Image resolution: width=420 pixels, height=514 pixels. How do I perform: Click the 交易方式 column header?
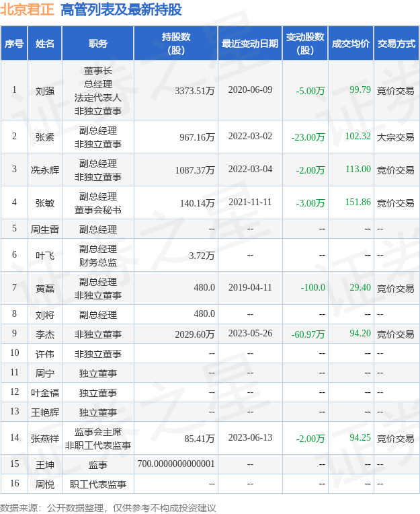point(396,44)
